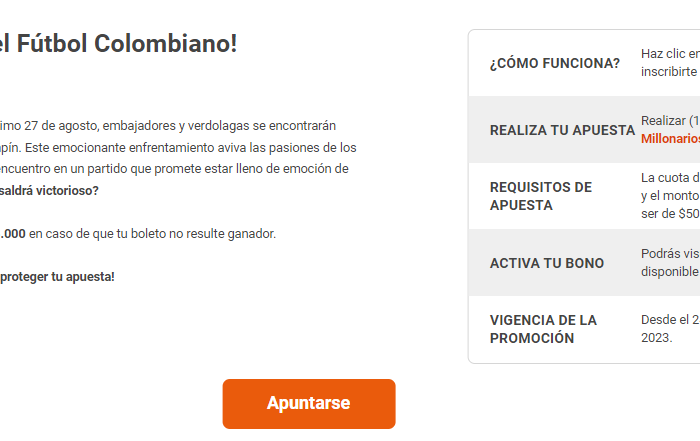Select the ACTIVA TU BONO row label
Screen dimensions: 700x441
(546, 263)
